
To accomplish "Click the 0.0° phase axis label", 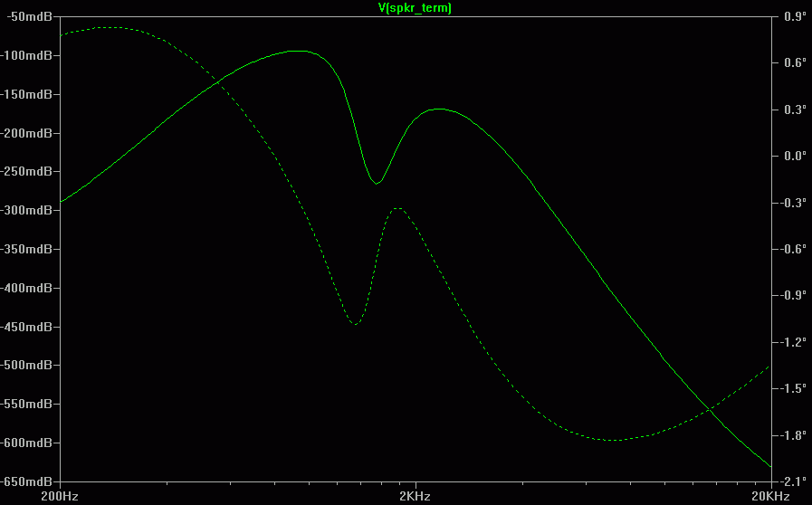I will pyautogui.click(x=795, y=156).
